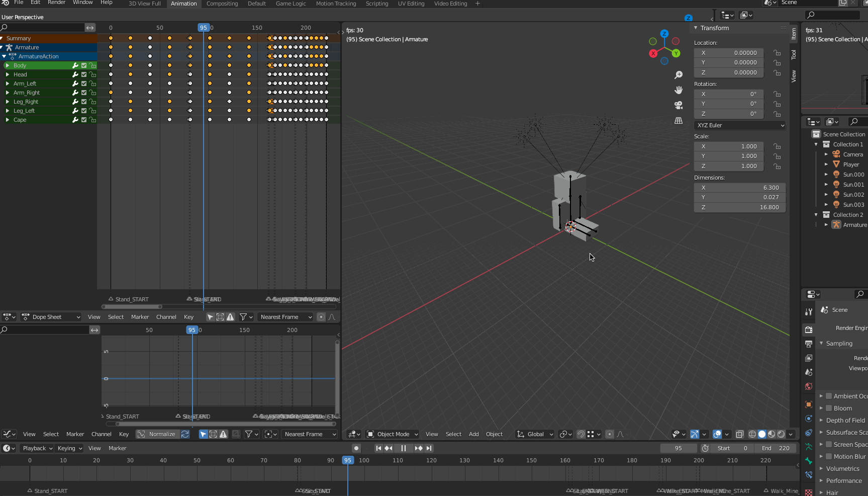Open Nearest Frame snapping dropdown in Dope Sheet

tap(285, 317)
